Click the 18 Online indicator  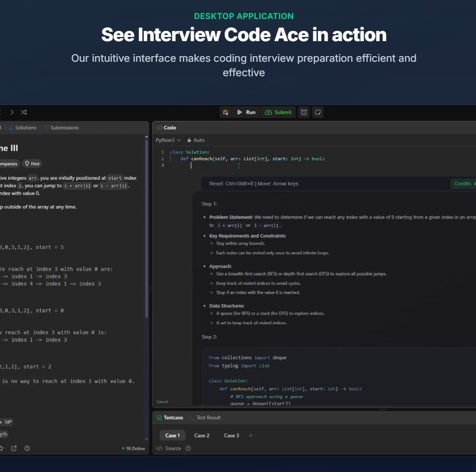point(133,448)
